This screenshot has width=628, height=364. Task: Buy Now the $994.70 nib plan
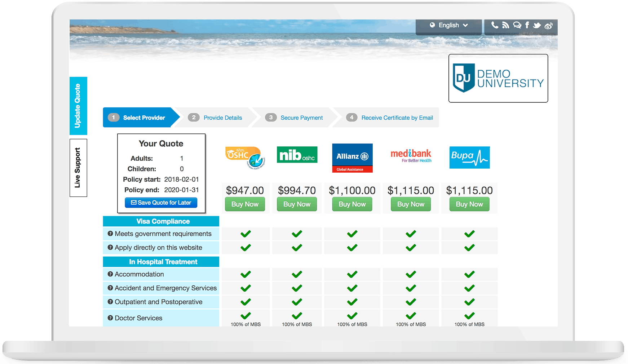[x=297, y=204]
